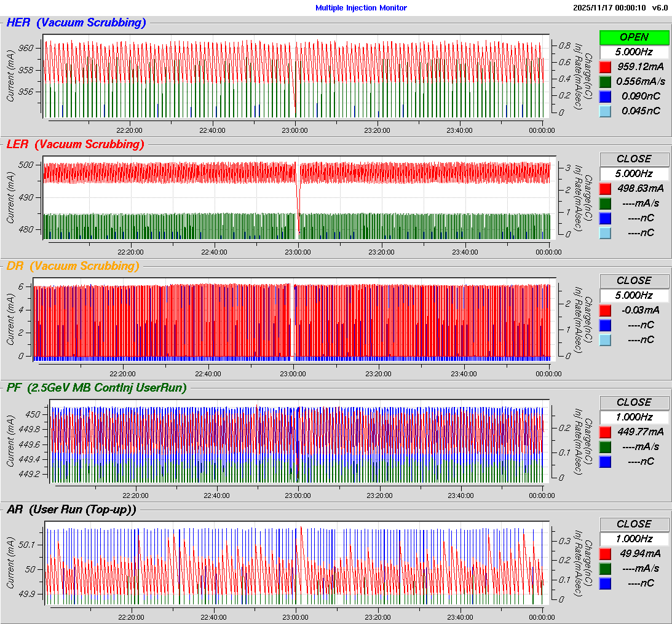Toggle the PF CLOSE status indicator
Image resolution: width=672 pixels, height=624 pixels.
coord(634,402)
